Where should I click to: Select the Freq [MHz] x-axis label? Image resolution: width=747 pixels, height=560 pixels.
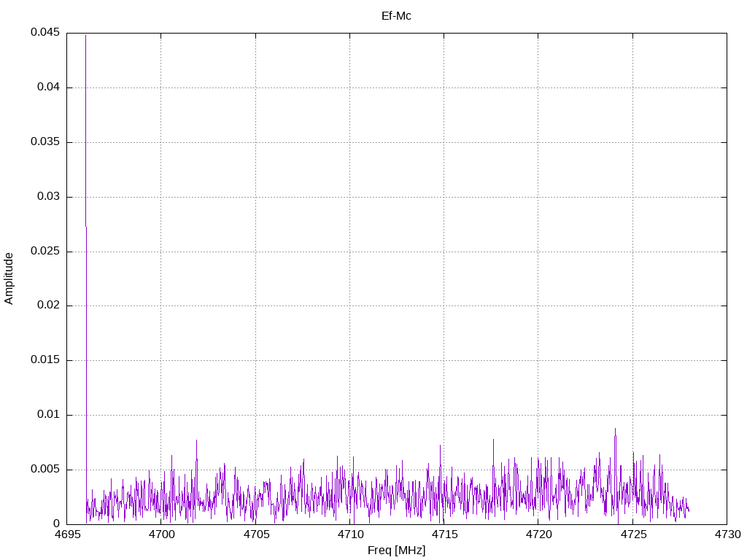pyautogui.click(x=396, y=551)
